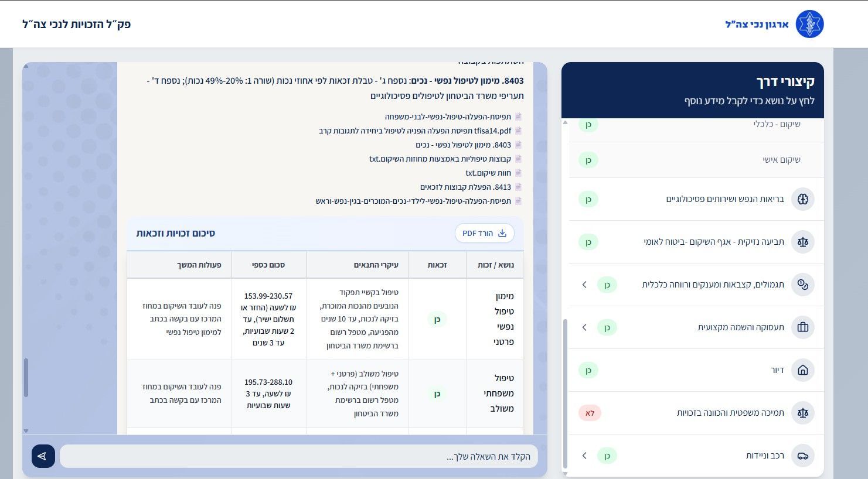
Task: Click the file icon for תפיסת-הפעלה-טיפול-נפשי-לבני-משפחה
Action: (518, 117)
